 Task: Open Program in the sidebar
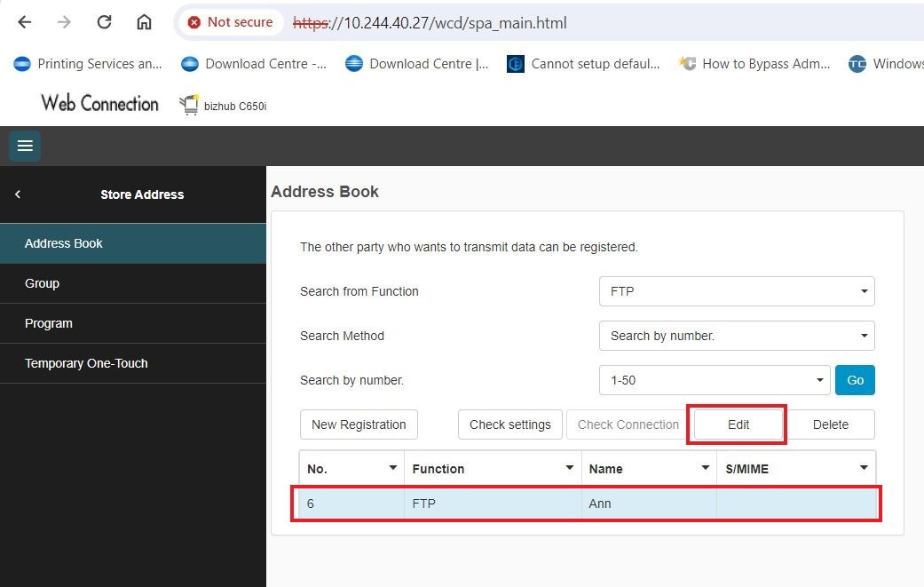click(49, 323)
